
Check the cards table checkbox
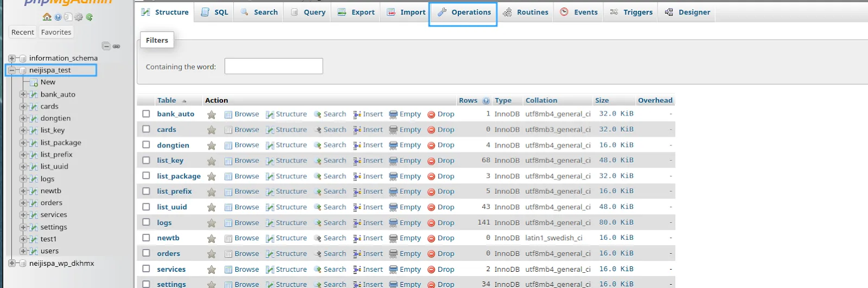tap(146, 129)
